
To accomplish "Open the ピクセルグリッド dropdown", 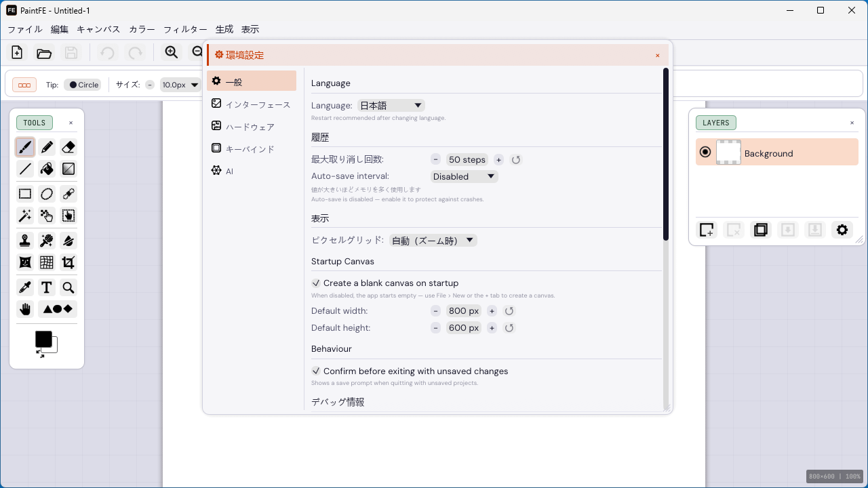I will [x=433, y=241].
